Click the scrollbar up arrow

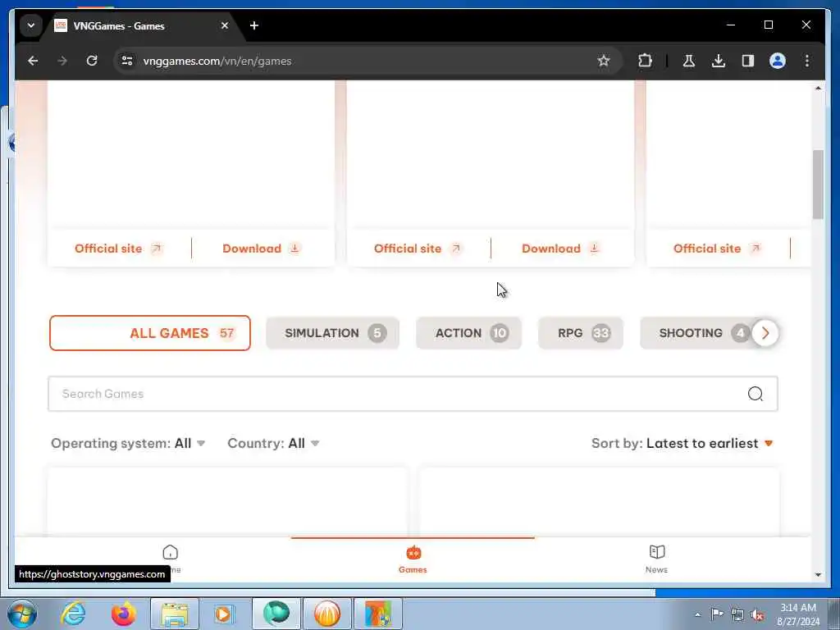(x=818, y=88)
